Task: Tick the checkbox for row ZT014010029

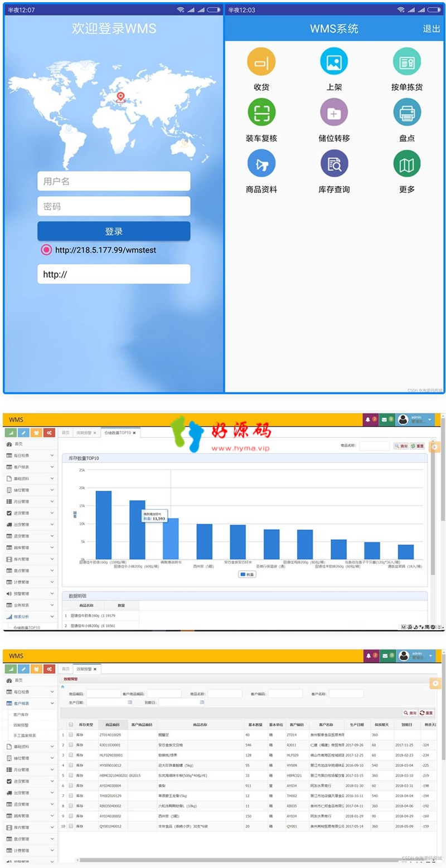Action: tap(71, 735)
